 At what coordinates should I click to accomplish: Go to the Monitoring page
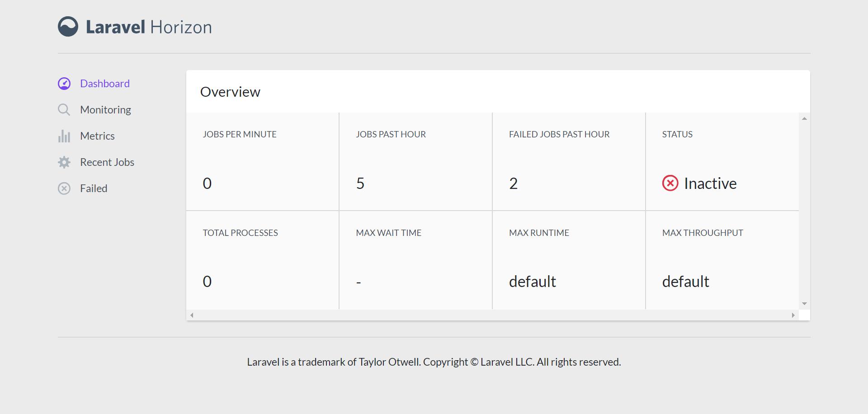coord(105,110)
